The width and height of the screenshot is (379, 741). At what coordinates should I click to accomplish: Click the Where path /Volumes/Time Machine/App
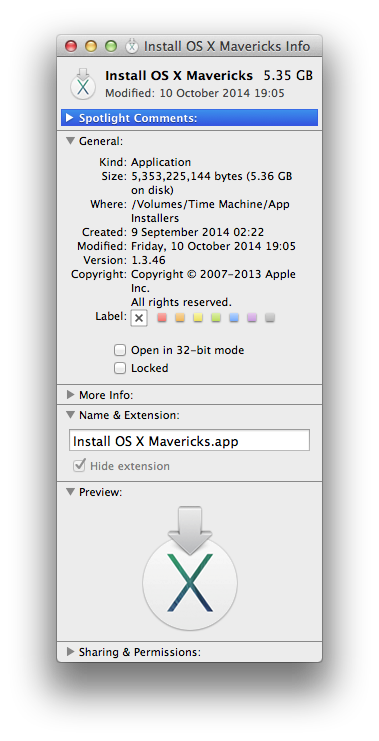tap(210, 204)
